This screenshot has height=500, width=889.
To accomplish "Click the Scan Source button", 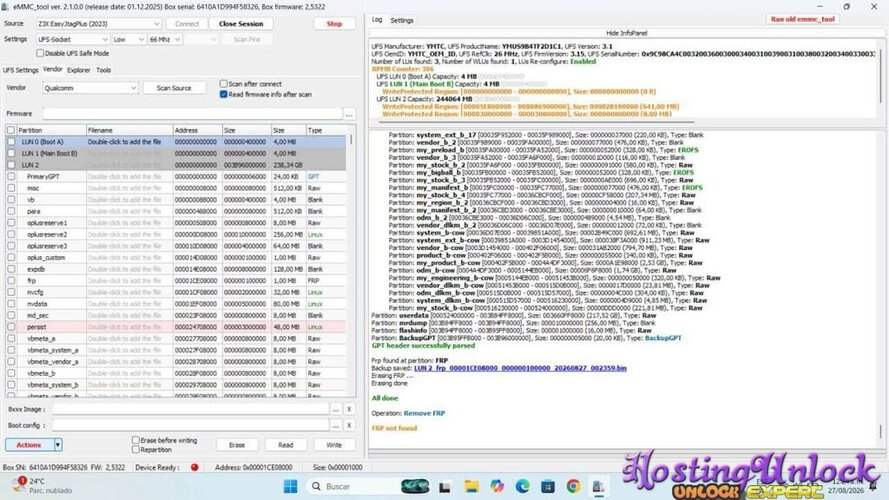I will click(x=174, y=88).
